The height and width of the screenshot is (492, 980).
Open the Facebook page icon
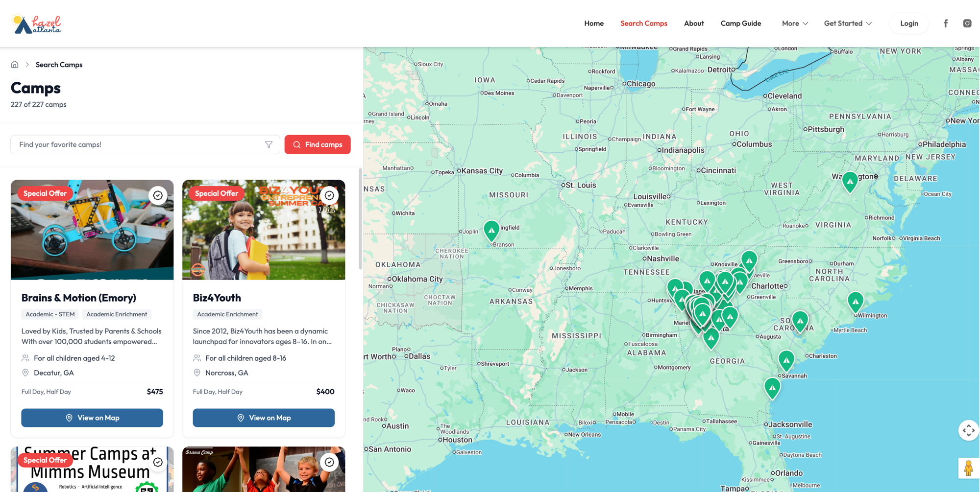click(946, 23)
